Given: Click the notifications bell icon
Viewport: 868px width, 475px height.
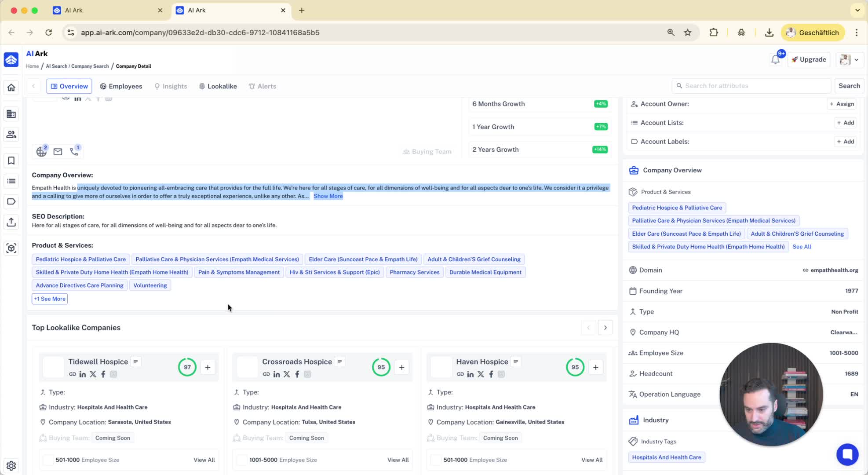Looking at the screenshot, I should 775,60.
